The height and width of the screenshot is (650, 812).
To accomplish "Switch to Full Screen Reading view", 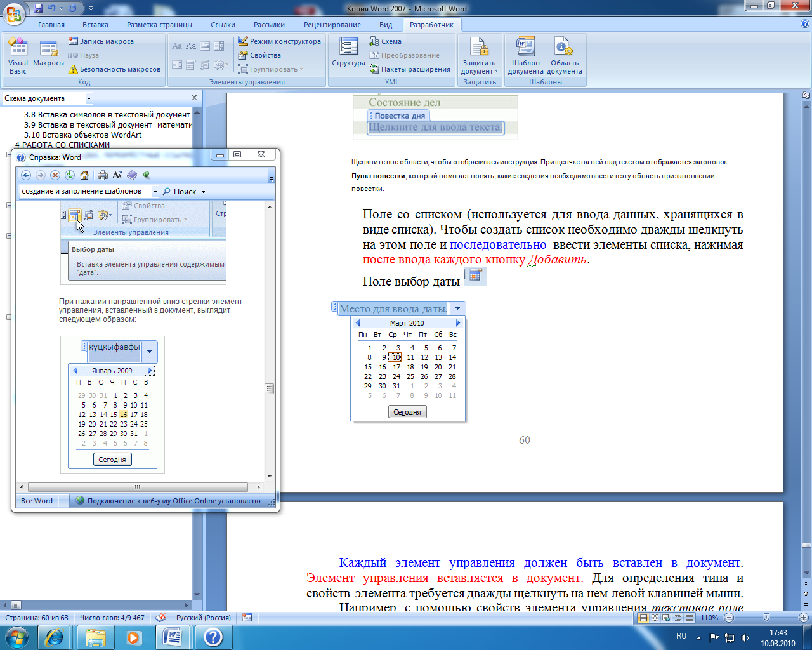I will [653, 618].
